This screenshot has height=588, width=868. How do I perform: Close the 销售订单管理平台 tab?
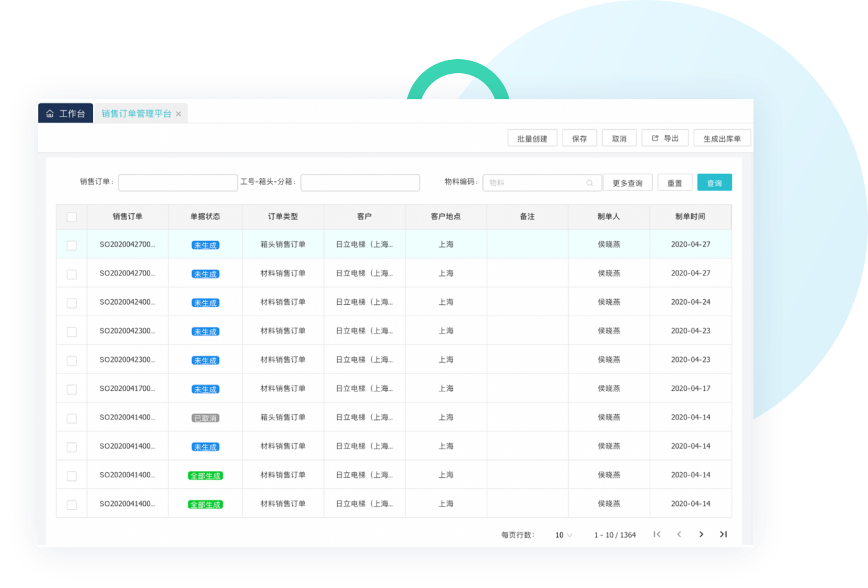pos(179,114)
